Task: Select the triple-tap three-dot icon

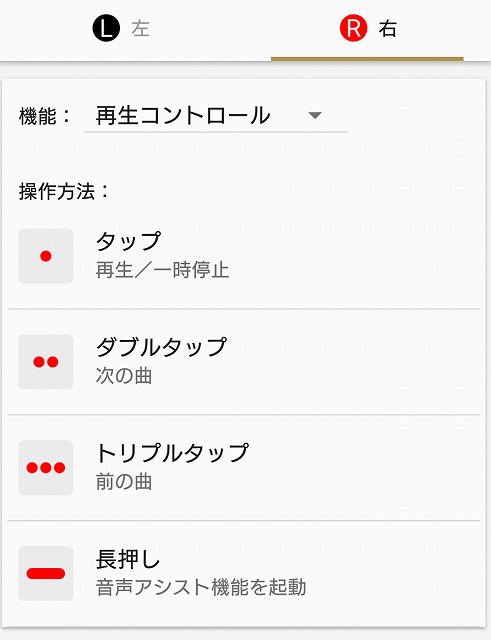Action: click(x=46, y=467)
